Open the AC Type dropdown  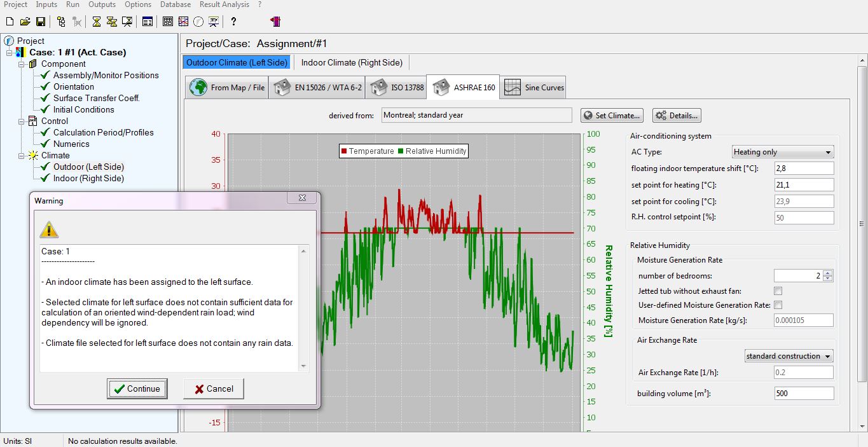point(782,152)
